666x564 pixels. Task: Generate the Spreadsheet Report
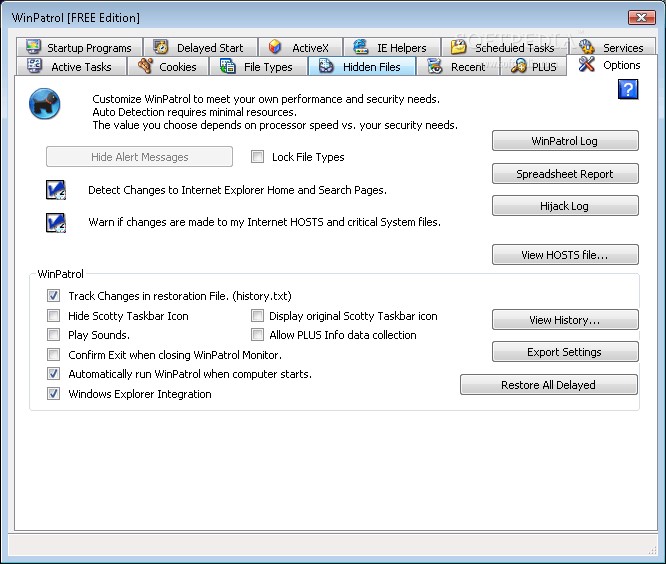click(565, 174)
